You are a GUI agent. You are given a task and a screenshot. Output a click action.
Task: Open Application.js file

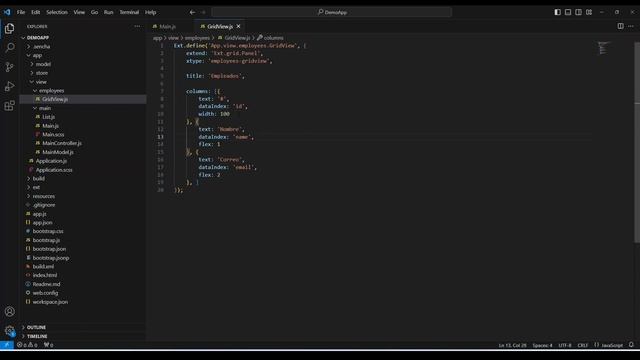click(51, 161)
